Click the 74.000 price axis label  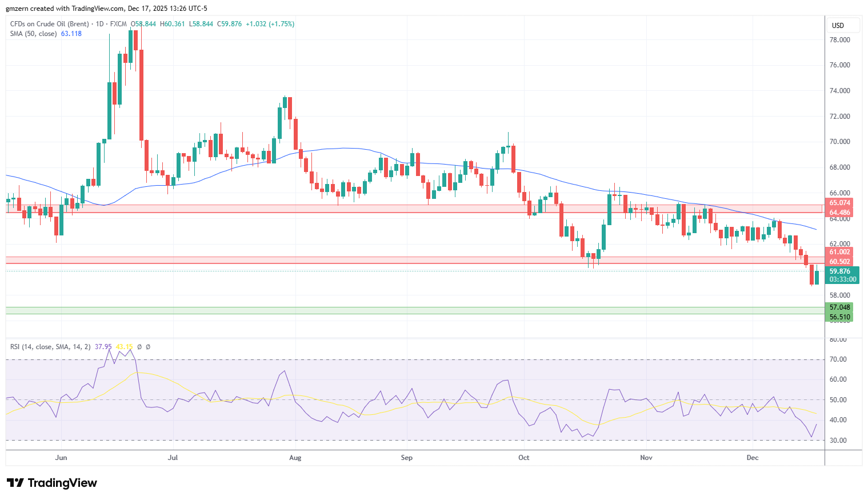839,91
